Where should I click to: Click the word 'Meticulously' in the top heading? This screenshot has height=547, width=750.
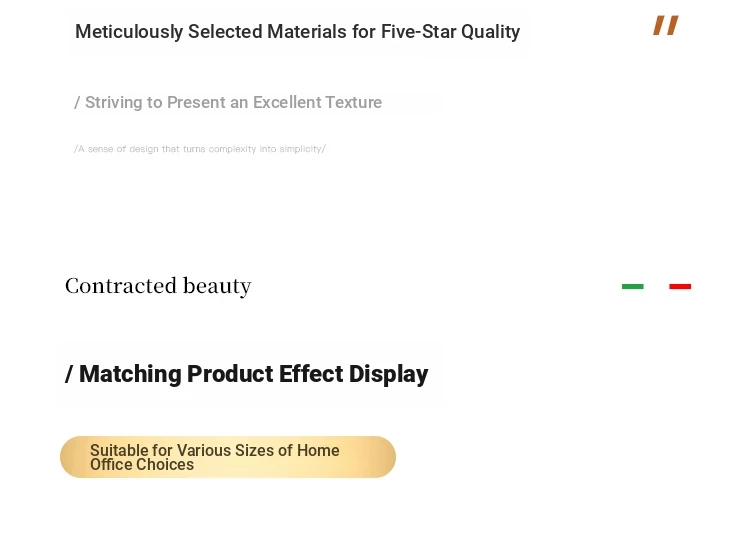click(129, 32)
